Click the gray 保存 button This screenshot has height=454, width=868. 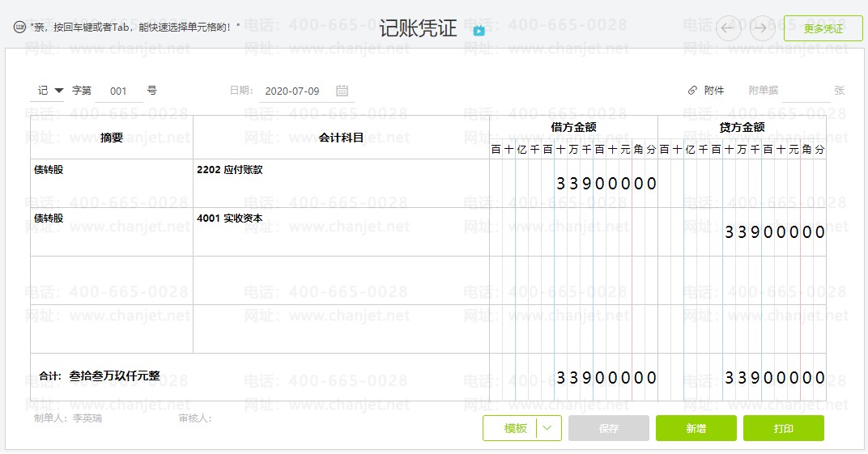point(608,428)
